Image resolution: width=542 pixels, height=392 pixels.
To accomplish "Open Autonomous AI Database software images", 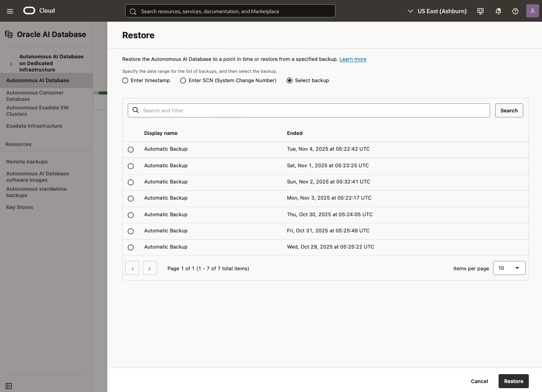I will 37,177.
